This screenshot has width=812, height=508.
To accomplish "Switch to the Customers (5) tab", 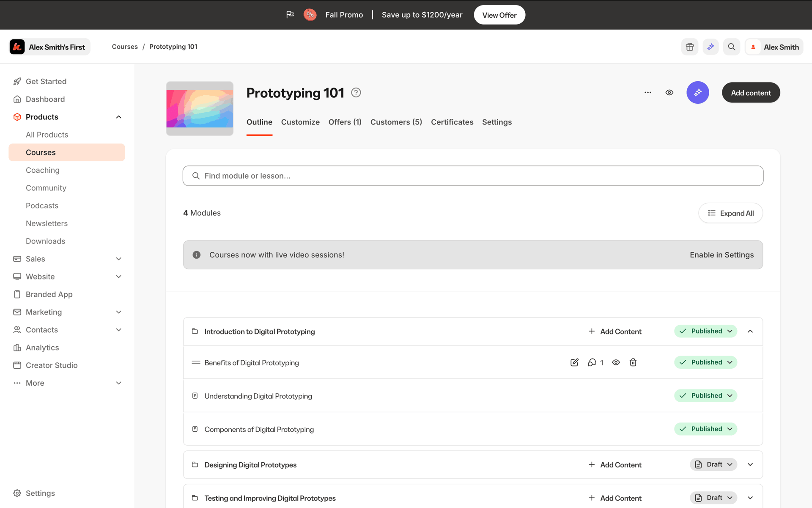I will (x=396, y=122).
